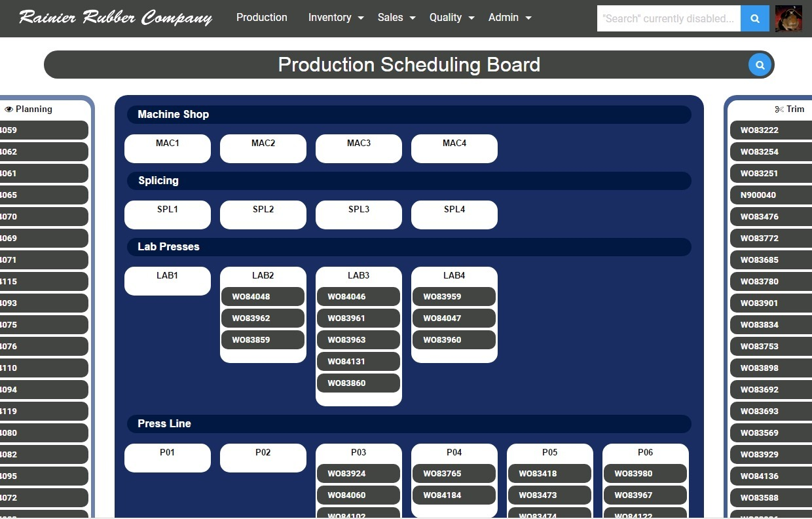Screen dimensions: 812x519
Task: Click WO83222 in the Trim column
Action: [x=771, y=130]
